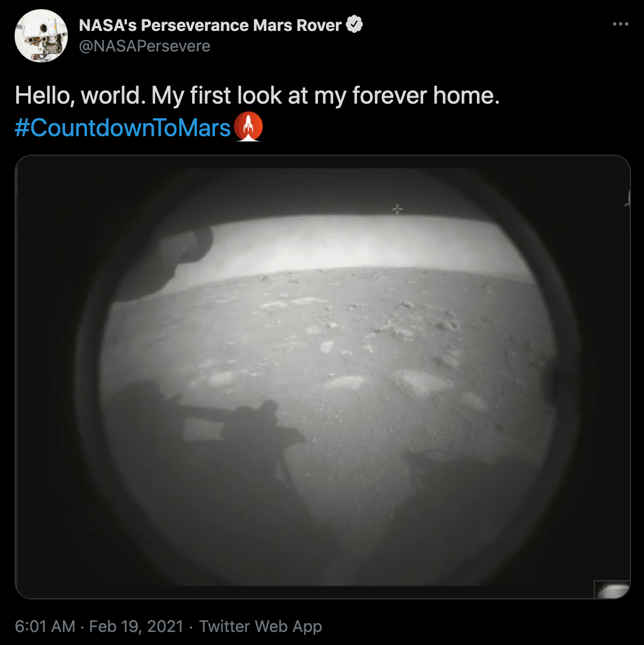Screen dimensions: 644x645
Task: Open the Twitter Web App source link
Action: point(260,626)
